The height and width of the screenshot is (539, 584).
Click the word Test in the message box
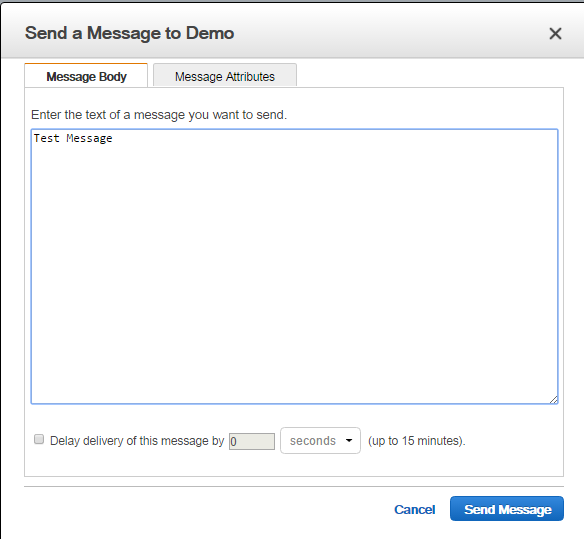click(x=47, y=138)
